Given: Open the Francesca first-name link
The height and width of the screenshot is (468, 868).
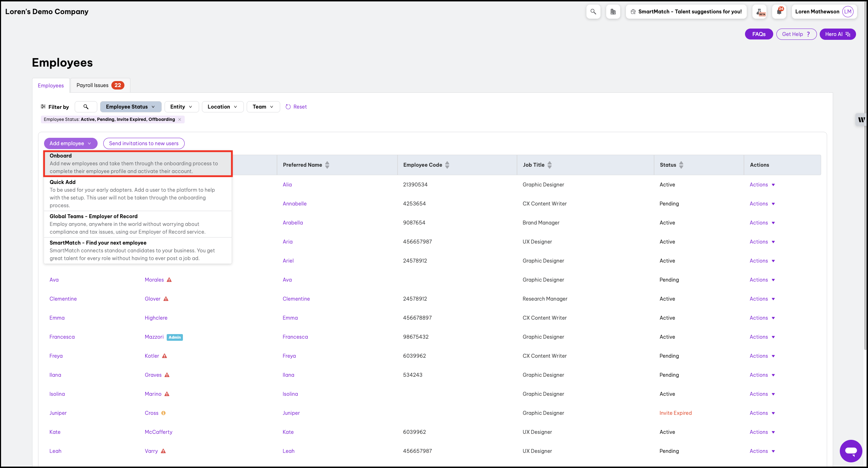Looking at the screenshot, I should click(x=62, y=337).
